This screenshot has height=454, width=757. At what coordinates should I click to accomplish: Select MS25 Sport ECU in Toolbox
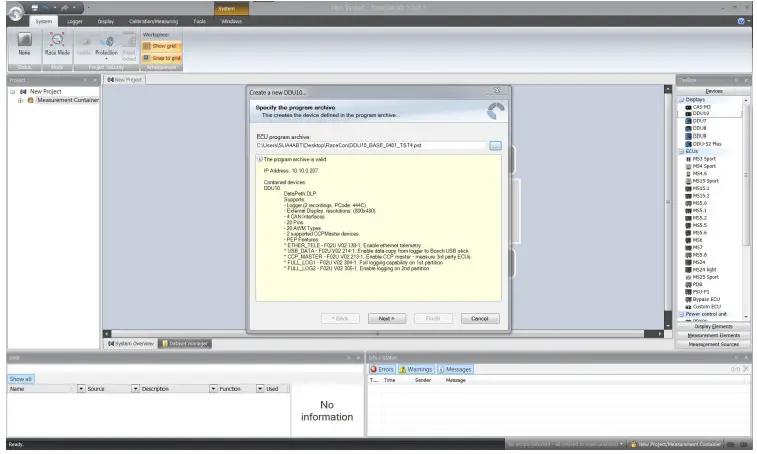pyautogui.click(x=702, y=277)
